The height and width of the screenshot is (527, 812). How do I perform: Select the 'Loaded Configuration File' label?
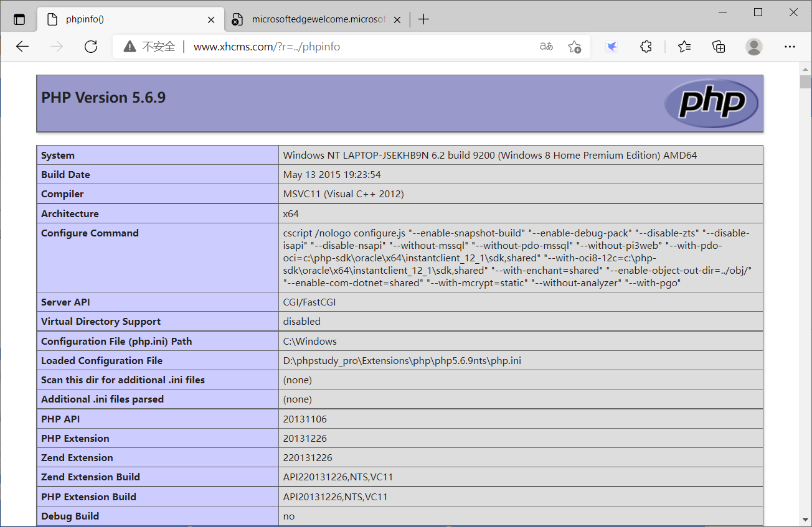101,360
